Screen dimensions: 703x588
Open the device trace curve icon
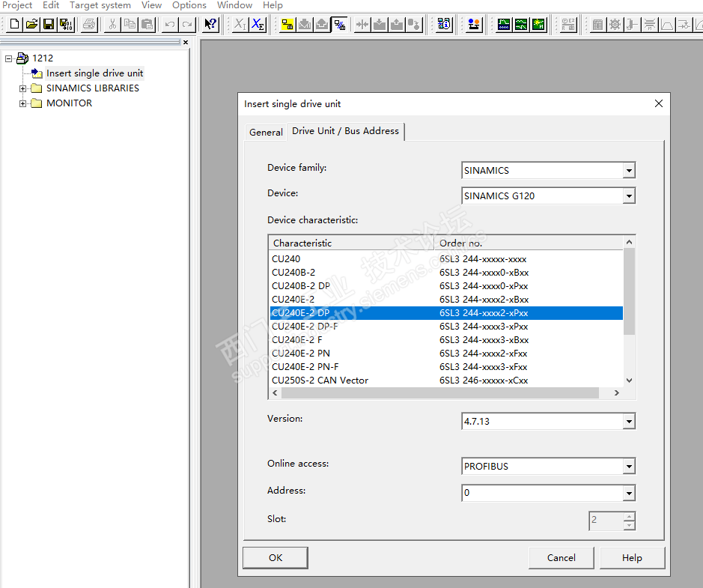pos(504,24)
